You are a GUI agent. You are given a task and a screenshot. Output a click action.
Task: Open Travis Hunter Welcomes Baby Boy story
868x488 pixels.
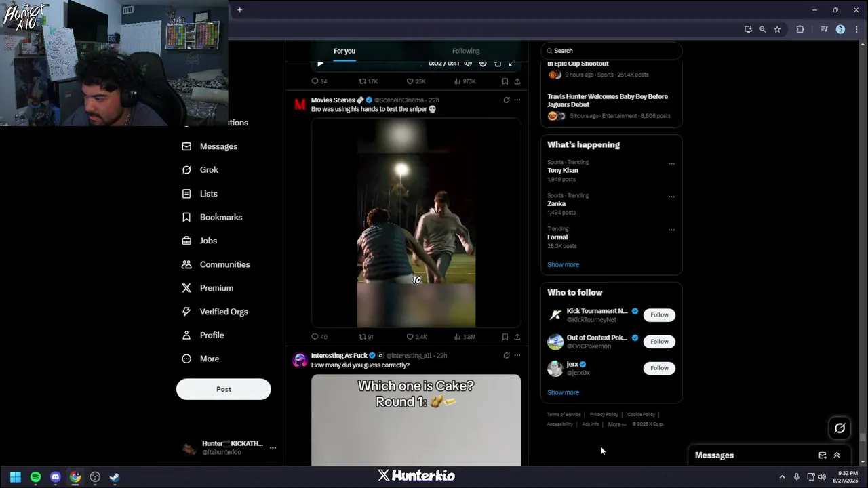click(608, 100)
